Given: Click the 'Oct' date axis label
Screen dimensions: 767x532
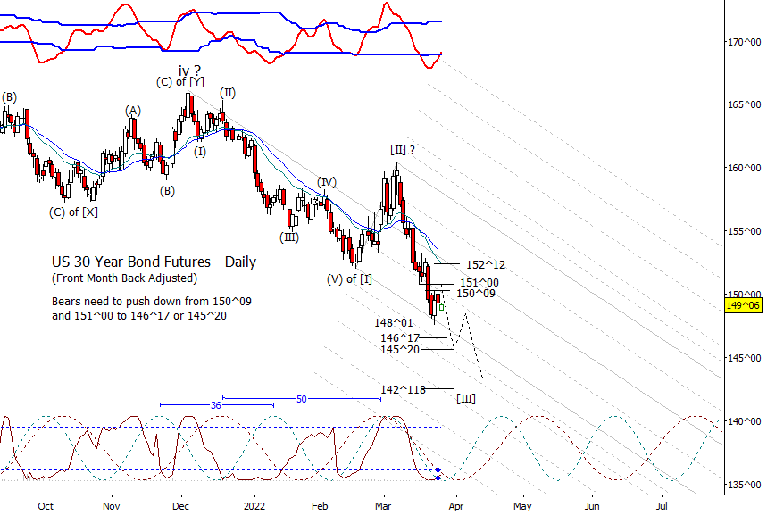Looking at the screenshot, I should click(46, 506).
